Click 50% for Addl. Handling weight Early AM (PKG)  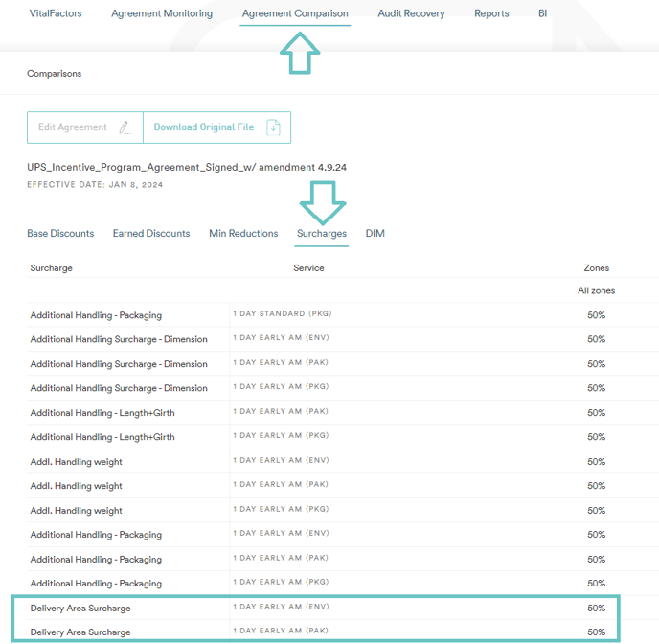pos(596,511)
